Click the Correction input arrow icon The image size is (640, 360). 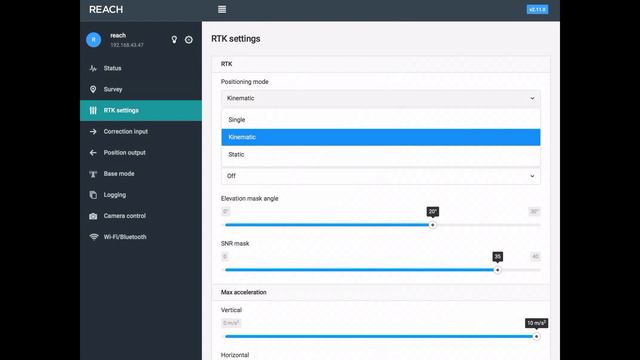click(x=93, y=131)
